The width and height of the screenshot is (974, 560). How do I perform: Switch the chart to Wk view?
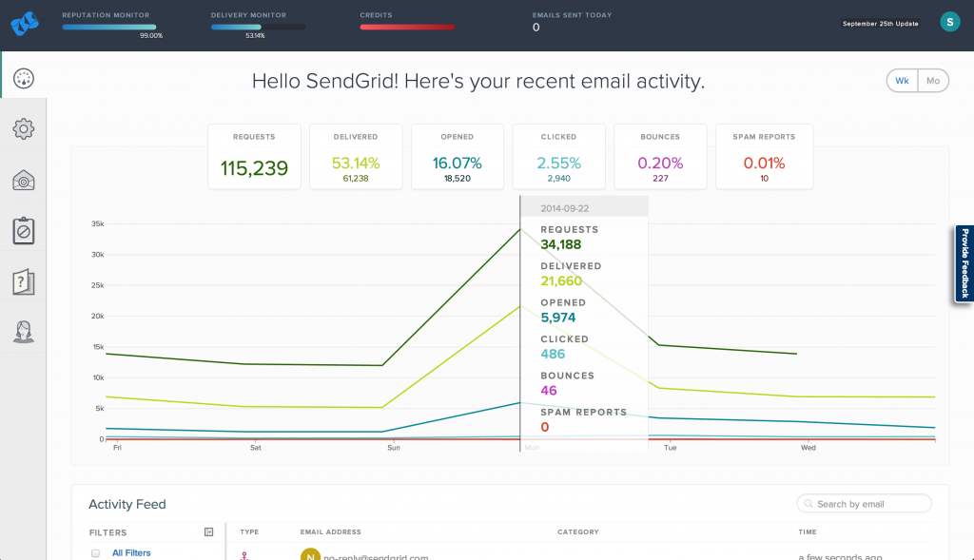click(902, 81)
